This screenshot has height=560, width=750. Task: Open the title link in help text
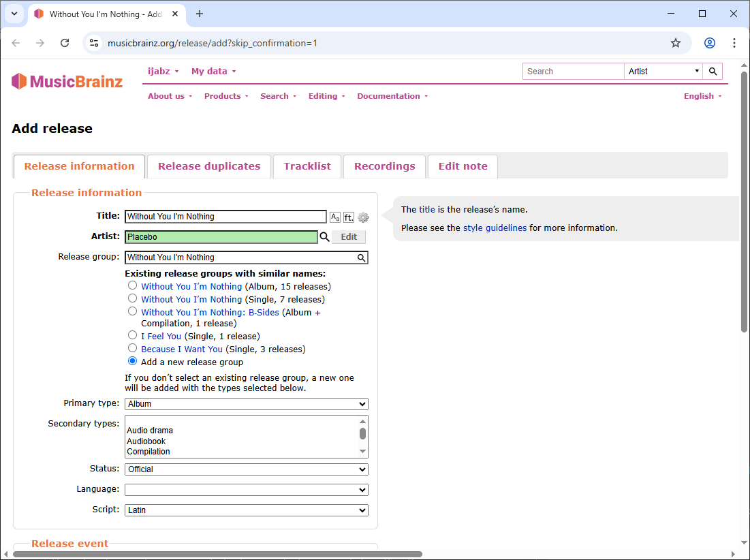pos(426,209)
